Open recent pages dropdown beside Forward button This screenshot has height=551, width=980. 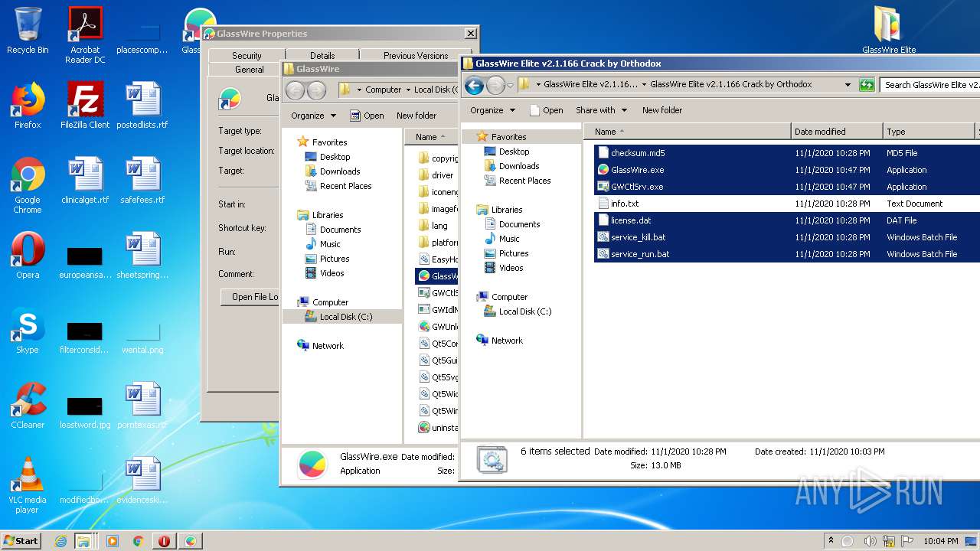coord(510,86)
